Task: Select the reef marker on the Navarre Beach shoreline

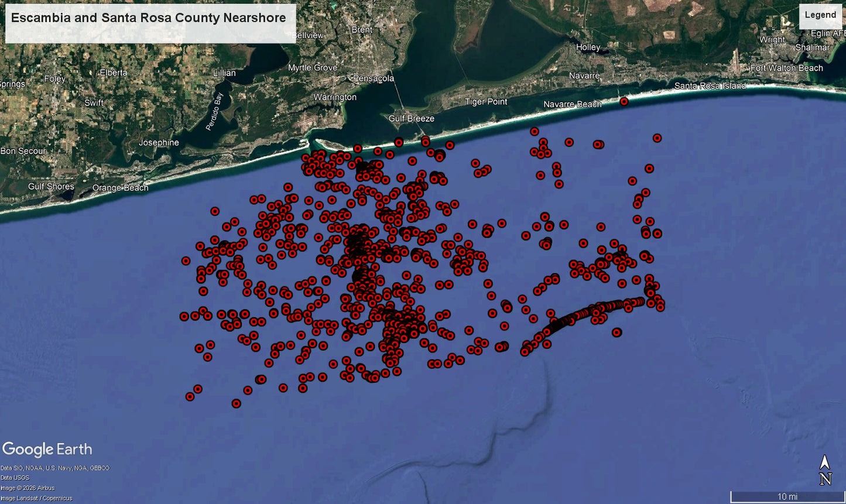Action: point(624,101)
